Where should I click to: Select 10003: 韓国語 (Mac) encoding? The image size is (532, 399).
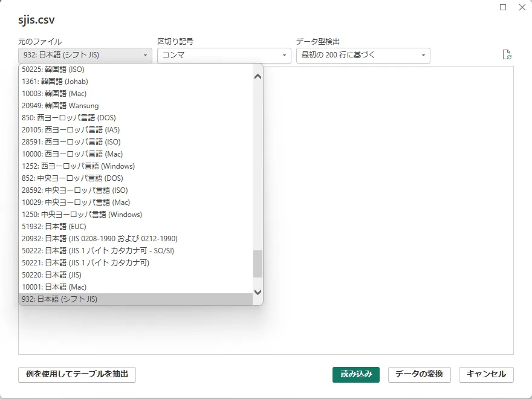coord(135,93)
